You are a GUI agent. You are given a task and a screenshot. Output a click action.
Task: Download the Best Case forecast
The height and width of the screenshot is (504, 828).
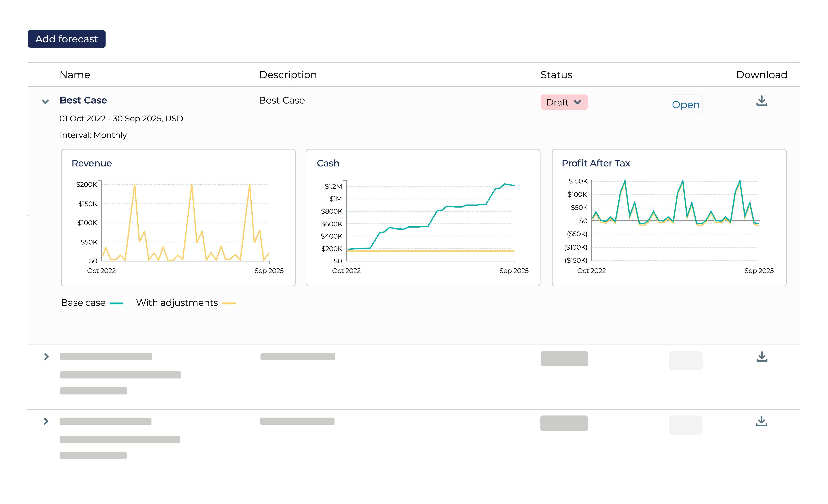click(761, 101)
